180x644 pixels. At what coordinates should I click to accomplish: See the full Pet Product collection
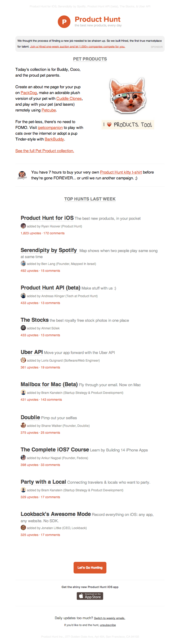(x=45, y=151)
